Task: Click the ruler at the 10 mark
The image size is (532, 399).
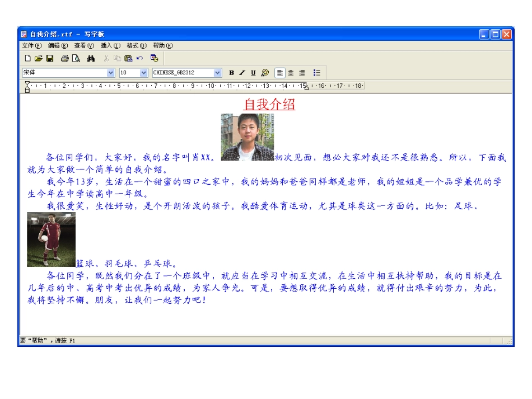Action: pyautogui.click(x=211, y=86)
